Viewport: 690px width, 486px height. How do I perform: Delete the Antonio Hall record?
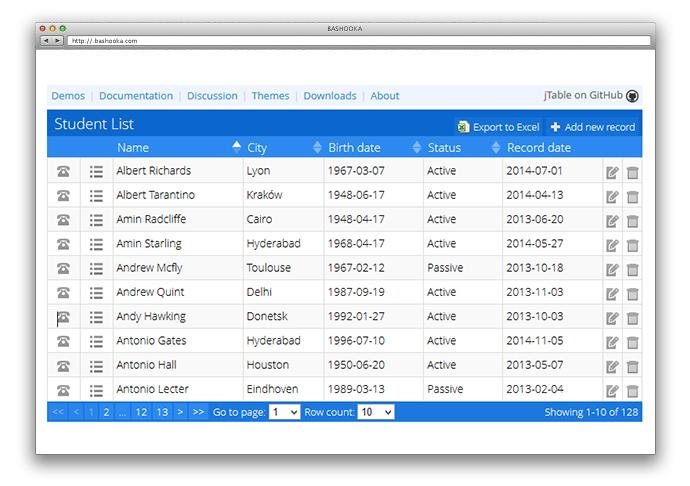click(632, 366)
